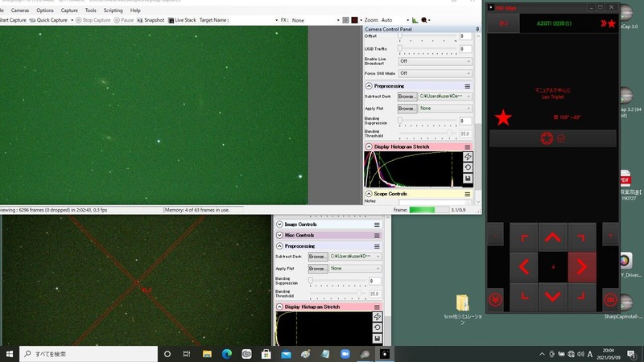Screen dimensions: 644x362
Task: Move mount diagonally down-right in PAE Align
Action: tap(582, 296)
